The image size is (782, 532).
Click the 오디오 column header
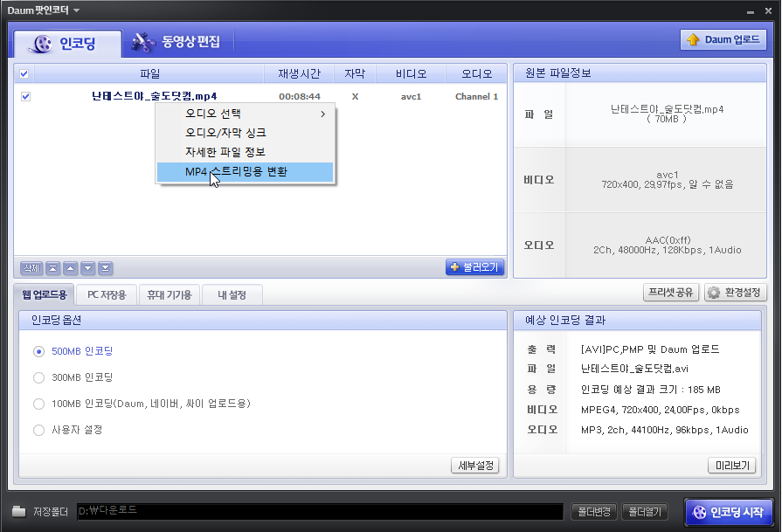pyautogui.click(x=476, y=73)
